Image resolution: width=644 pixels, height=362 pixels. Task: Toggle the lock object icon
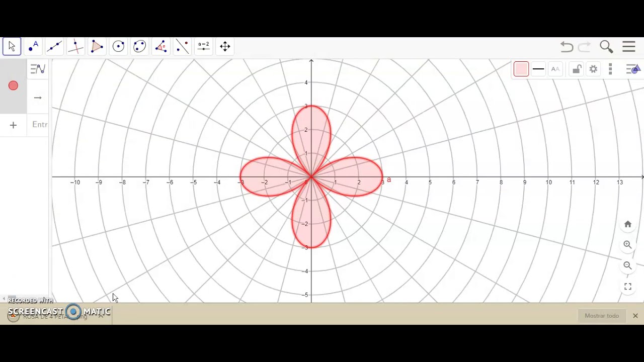pos(577,69)
